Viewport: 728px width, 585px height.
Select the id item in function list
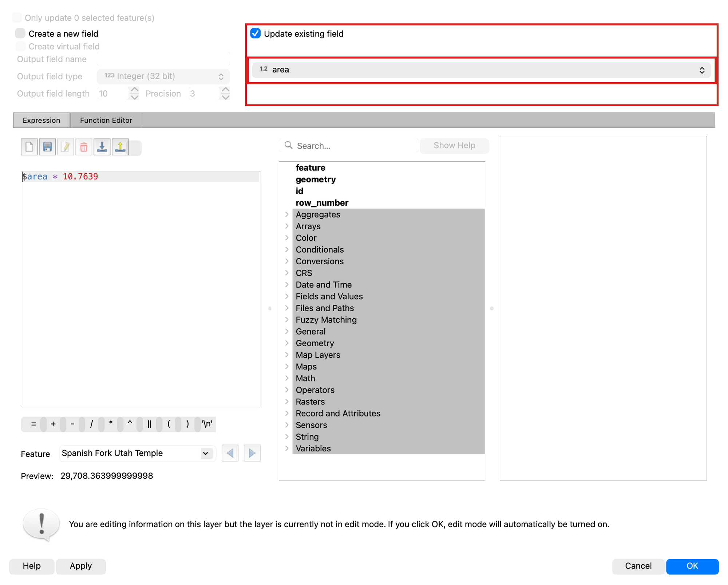click(x=299, y=191)
